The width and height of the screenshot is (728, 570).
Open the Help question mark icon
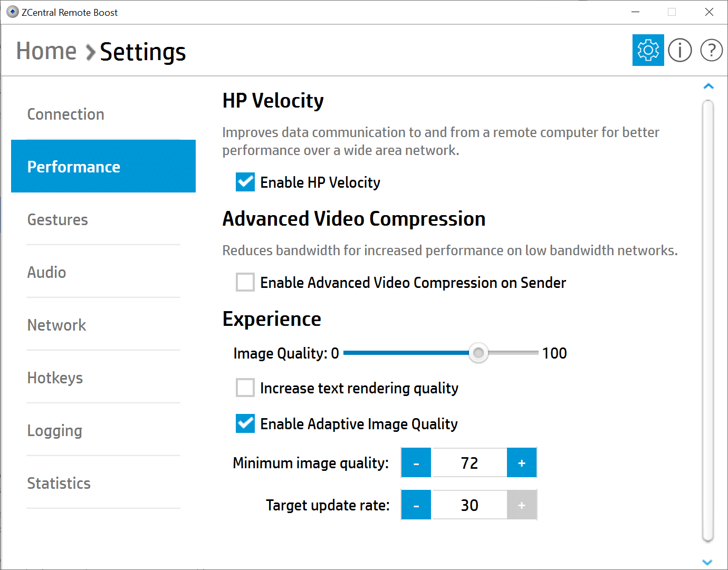coord(712,51)
